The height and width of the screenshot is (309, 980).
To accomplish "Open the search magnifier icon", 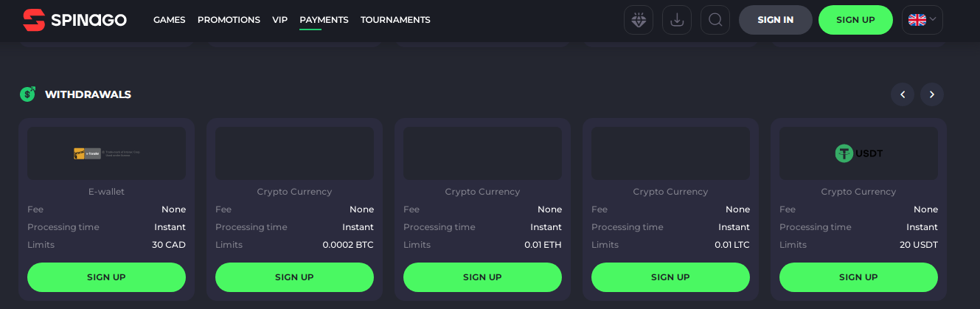I will (715, 20).
